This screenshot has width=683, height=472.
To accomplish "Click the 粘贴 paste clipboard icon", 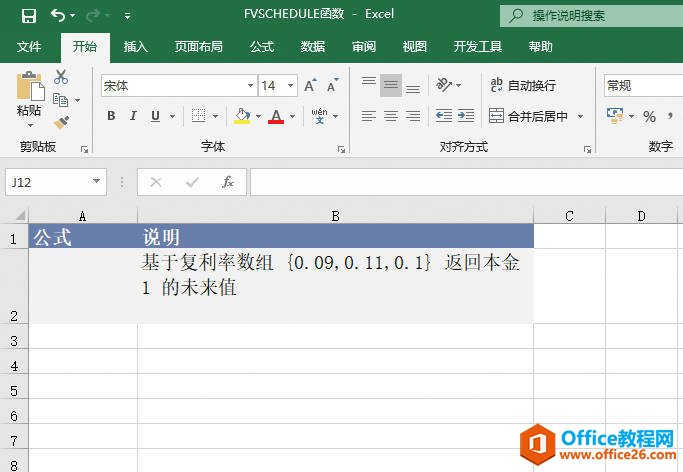I will point(30,86).
